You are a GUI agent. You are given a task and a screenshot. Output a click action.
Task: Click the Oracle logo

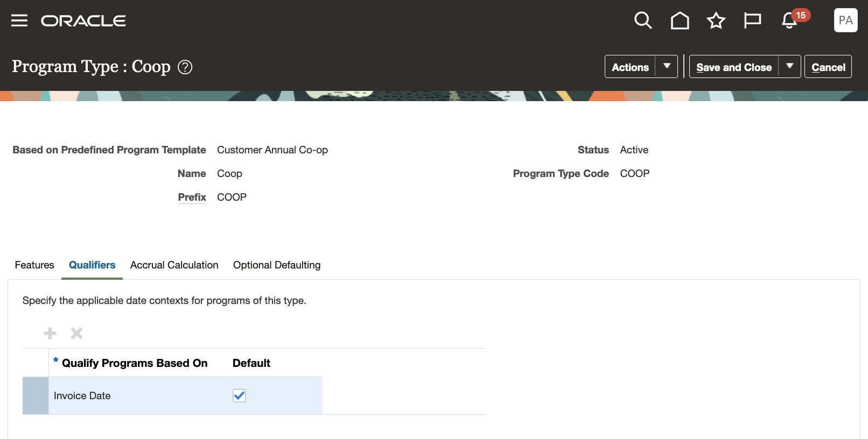click(83, 20)
